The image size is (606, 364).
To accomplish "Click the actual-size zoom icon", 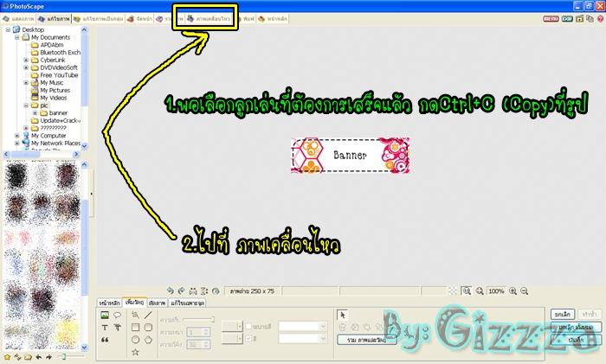I will click(467, 291).
